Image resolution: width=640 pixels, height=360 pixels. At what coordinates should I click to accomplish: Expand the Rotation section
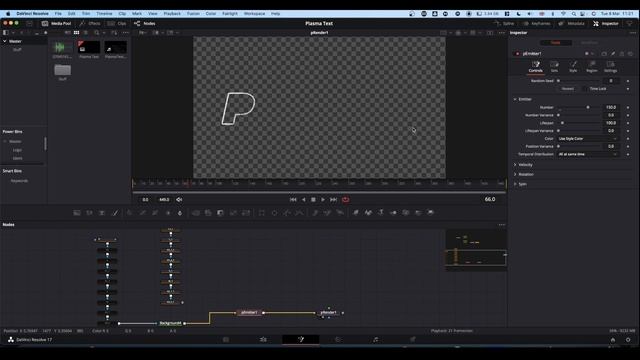point(515,174)
